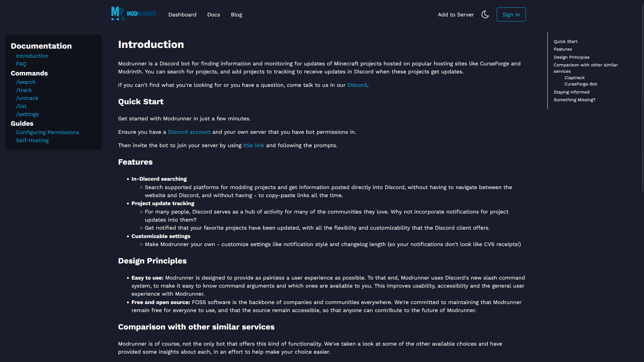The height and width of the screenshot is (362, 644).
Task: Jump to CurseForge-Bot in table of contents
Action: (581, 84)
